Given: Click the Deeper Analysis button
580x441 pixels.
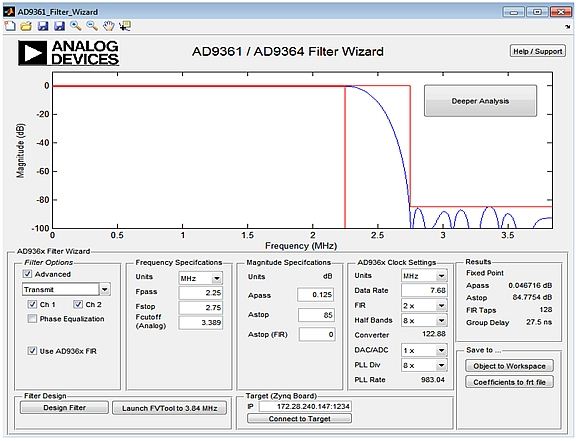Looking at the screenshot, I should point(480,101).
